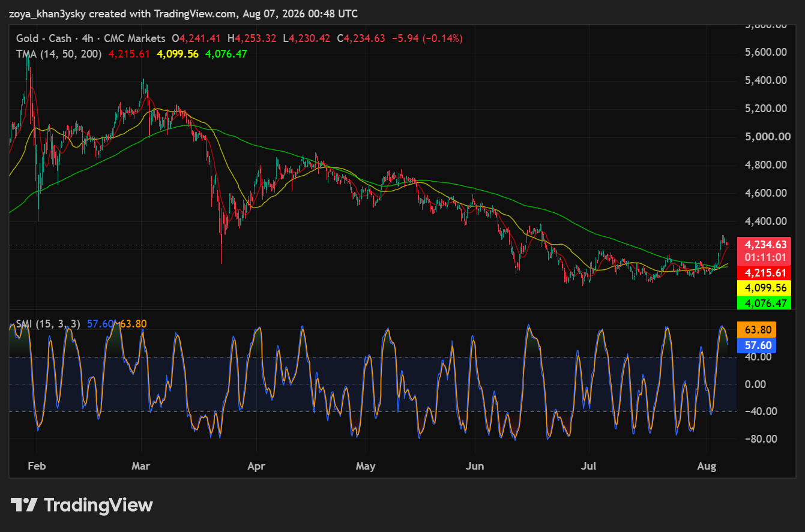The width and height of the screenshot is (805, 532).
Task: Click the current price tag 4,234.63 on axis
Action: point(765,245)
